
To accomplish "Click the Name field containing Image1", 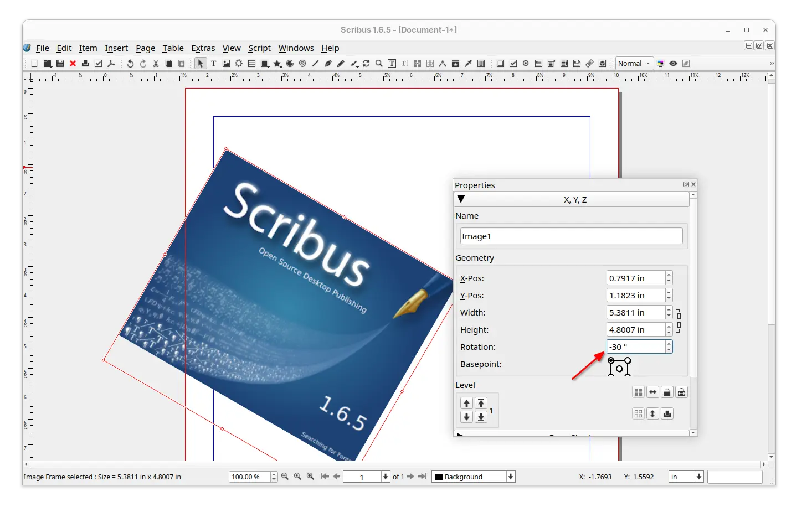I will click(571, 236).
